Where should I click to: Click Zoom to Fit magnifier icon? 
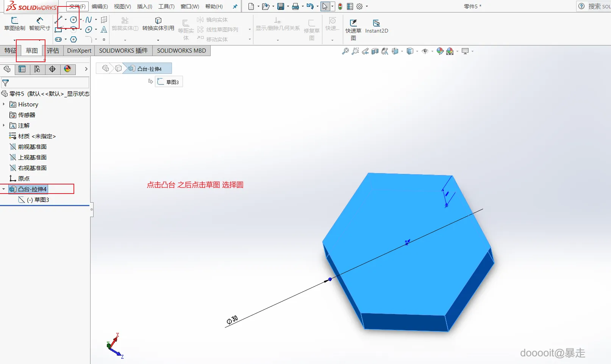[x=345, y=51]
